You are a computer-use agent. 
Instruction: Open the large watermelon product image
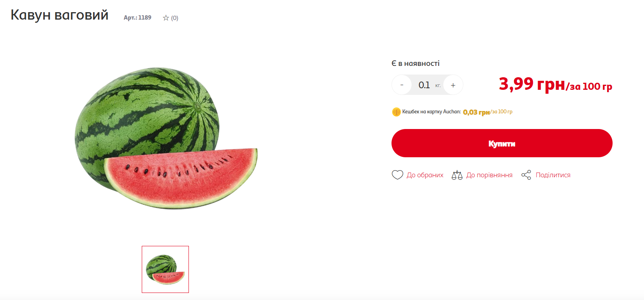pos(166,138)
